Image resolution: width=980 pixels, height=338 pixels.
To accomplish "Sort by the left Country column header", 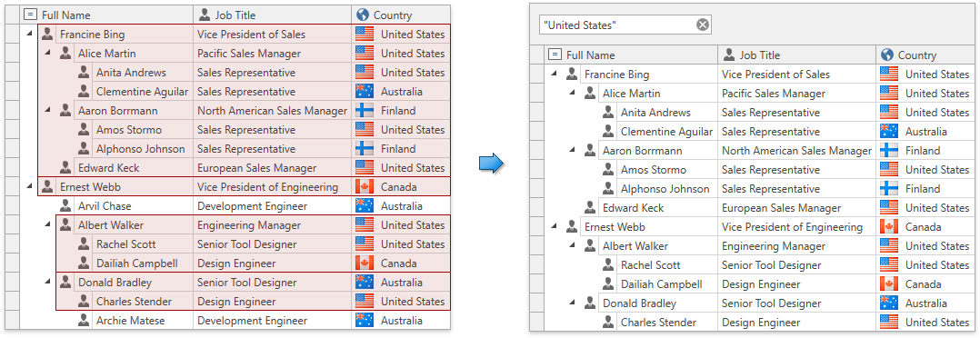I will pyautogui.click(x=401, y=15).
